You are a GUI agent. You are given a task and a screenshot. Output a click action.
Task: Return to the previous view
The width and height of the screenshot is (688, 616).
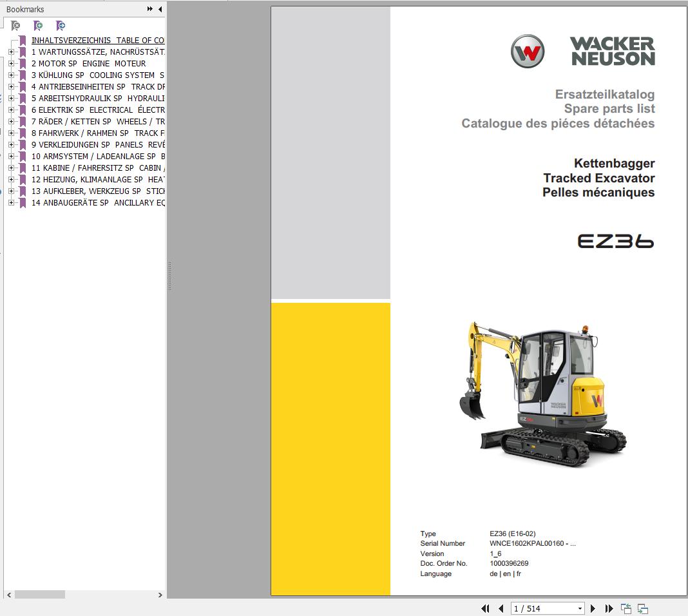pyautogui.click(x=625, y=608)
